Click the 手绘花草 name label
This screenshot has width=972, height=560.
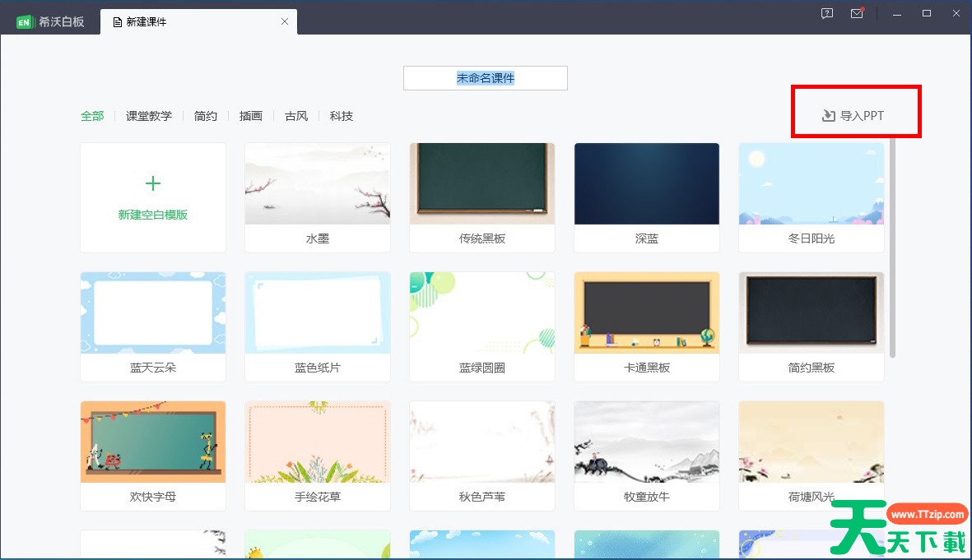click(318, 496)
